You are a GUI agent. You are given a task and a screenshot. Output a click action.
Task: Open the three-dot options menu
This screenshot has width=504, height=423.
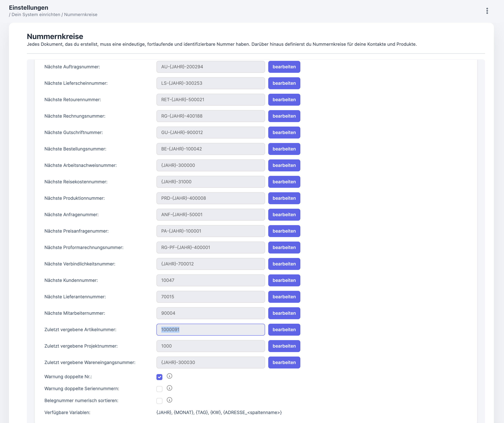coord(487,11)
